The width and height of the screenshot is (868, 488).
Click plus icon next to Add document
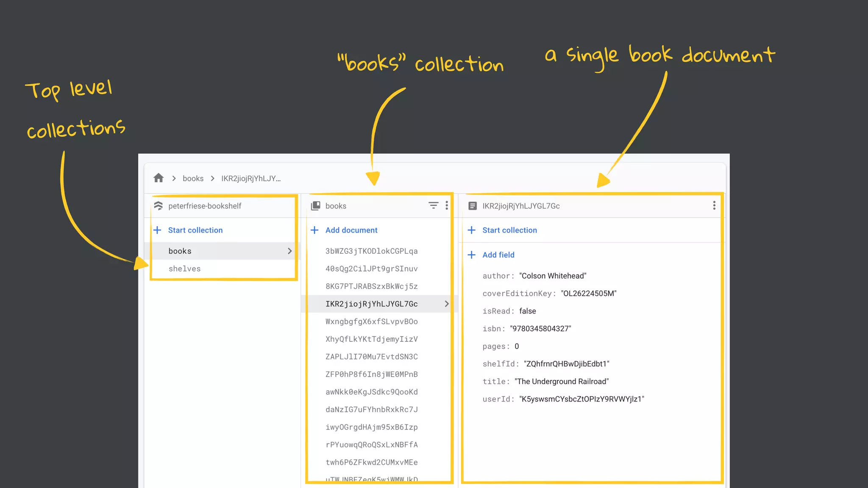pos(314,230)
